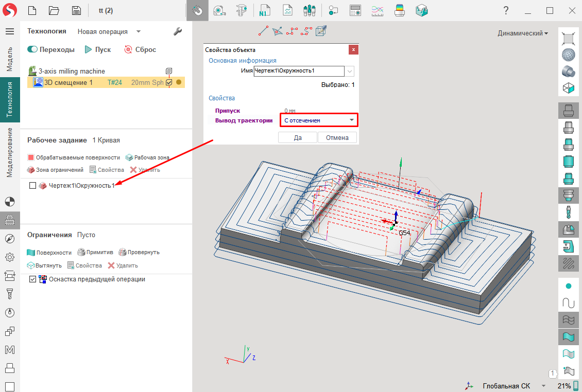
Task: Click the printer icon in top toolbar
Action: [x=399, y=10]
